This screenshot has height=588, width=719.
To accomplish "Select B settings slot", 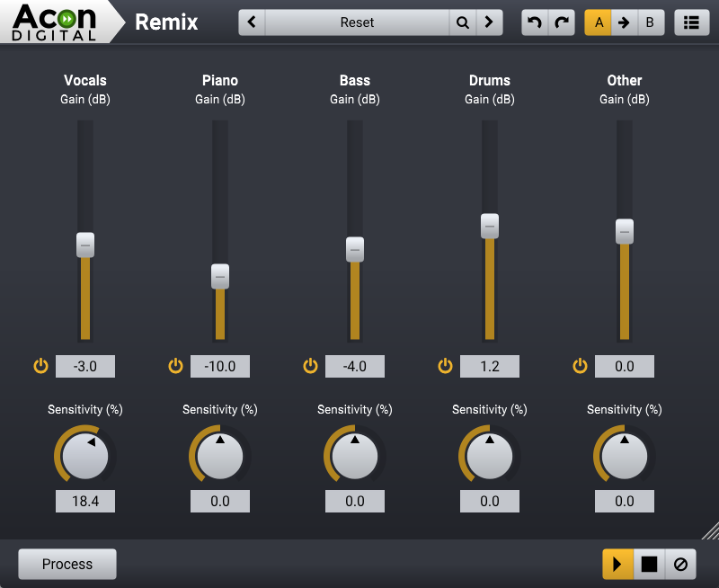I will click(650, 22).
